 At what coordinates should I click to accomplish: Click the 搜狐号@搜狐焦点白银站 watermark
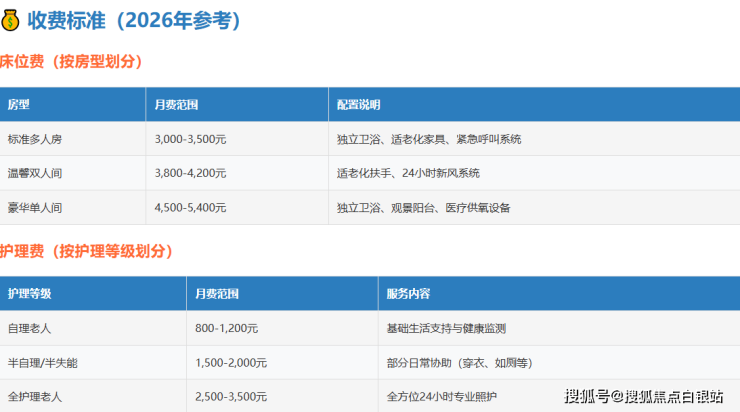point(644,397)
